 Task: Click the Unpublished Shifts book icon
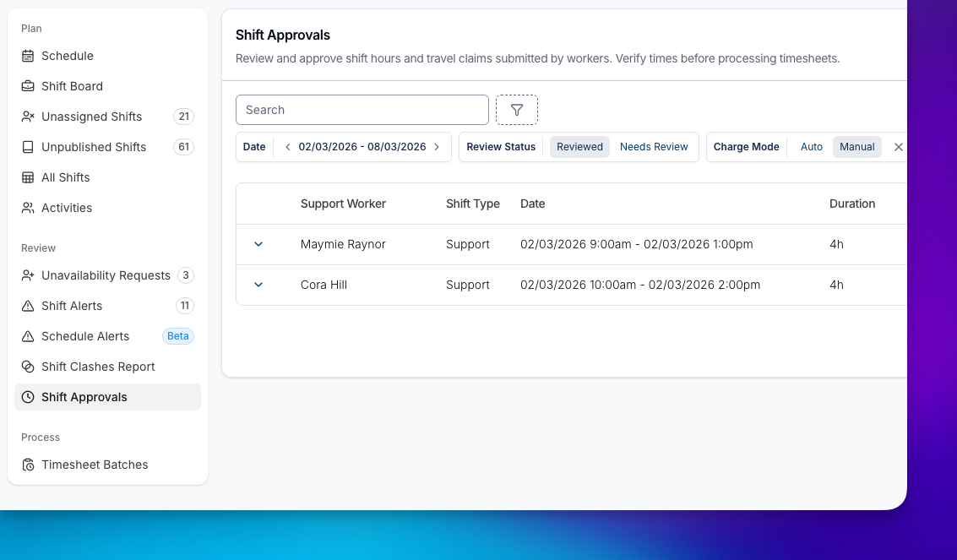pyautogui.click(x=28, y=147)
